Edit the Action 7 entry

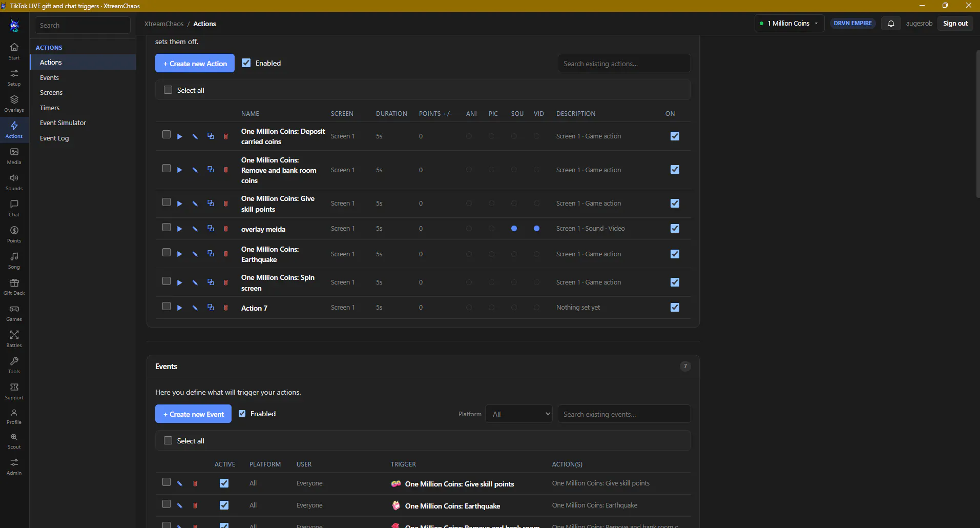tap(195, 308)
